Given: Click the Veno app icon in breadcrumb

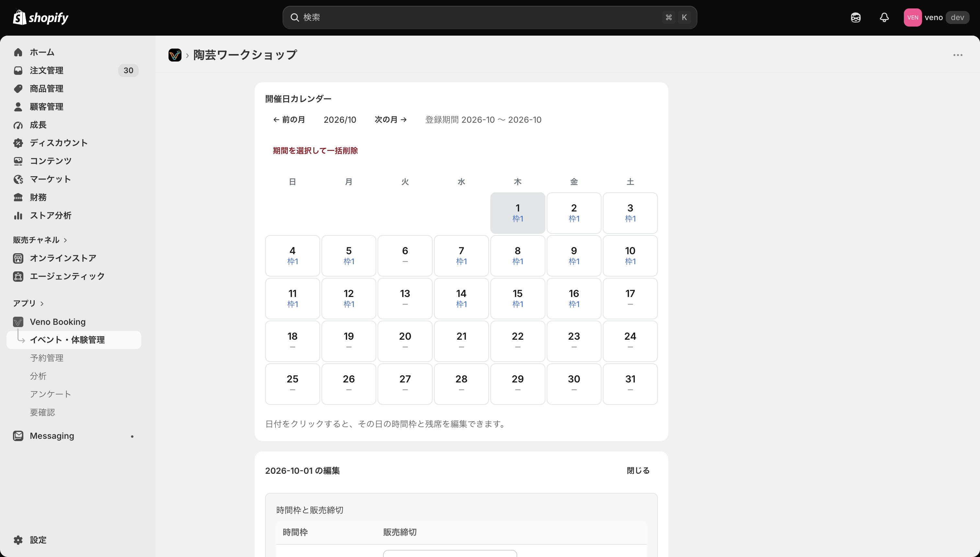Looking at the screenshot, I should (x=175, y=55).
